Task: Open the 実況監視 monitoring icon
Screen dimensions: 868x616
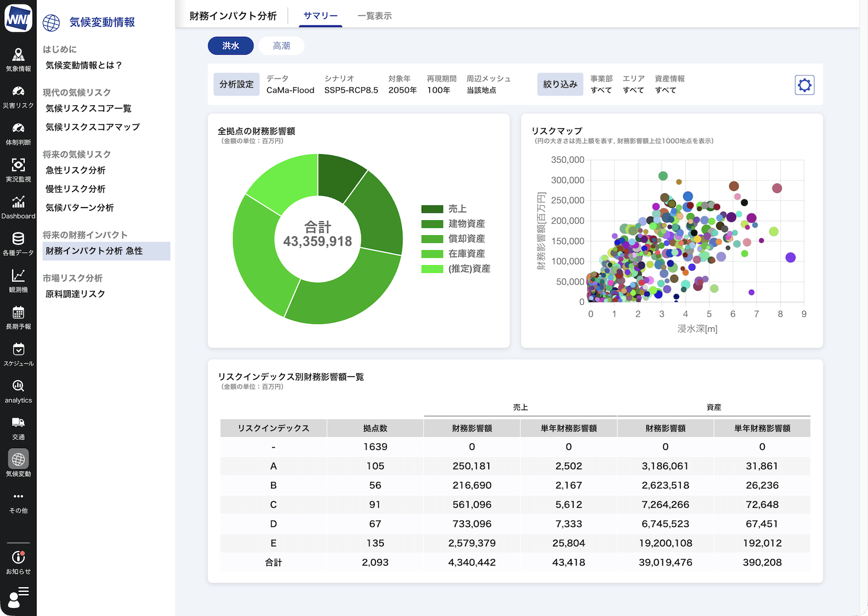Action: tap(18, 170)
